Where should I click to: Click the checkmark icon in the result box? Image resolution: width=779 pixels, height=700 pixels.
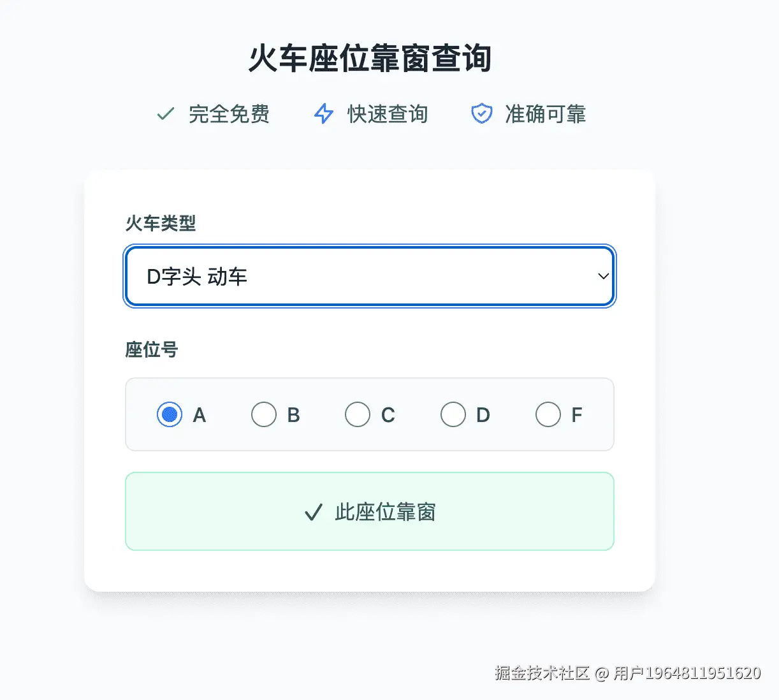click(313, 512)
